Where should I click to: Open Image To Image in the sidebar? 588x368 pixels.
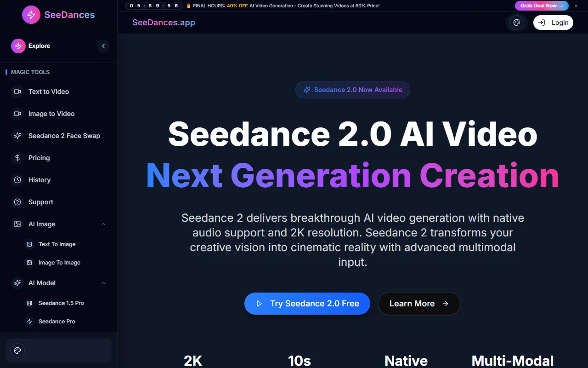pos(59,263)
